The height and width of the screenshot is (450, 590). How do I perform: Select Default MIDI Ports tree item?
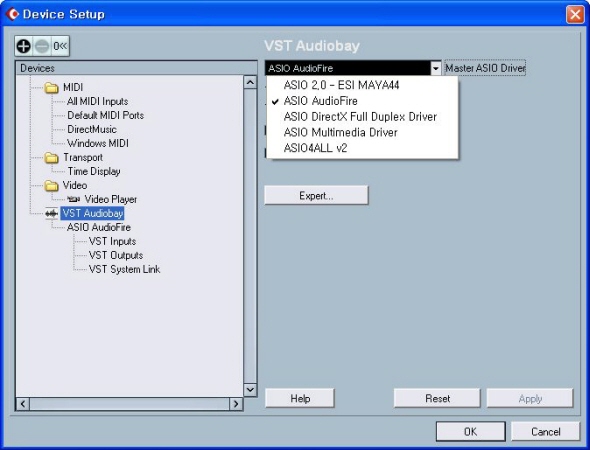tap(105, 115)
